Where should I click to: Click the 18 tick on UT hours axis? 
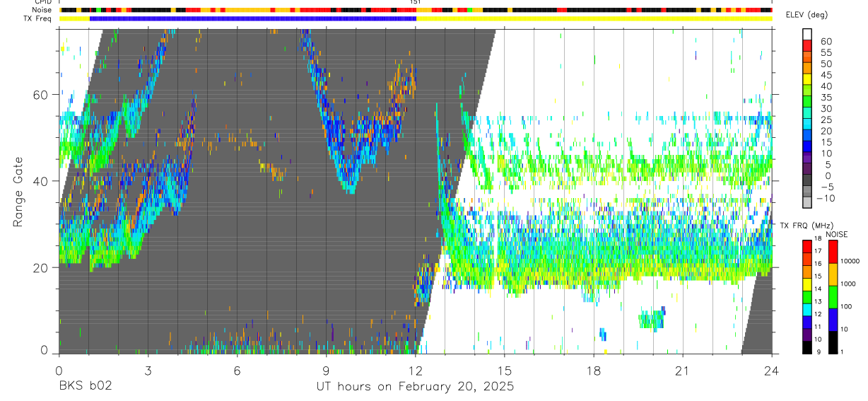point(594,370)
